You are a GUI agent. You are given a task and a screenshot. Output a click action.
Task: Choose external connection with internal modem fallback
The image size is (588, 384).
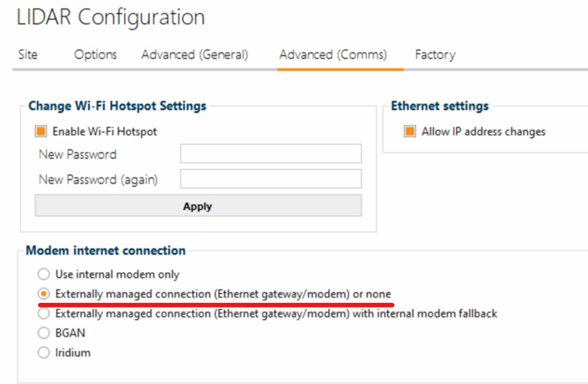44,314
